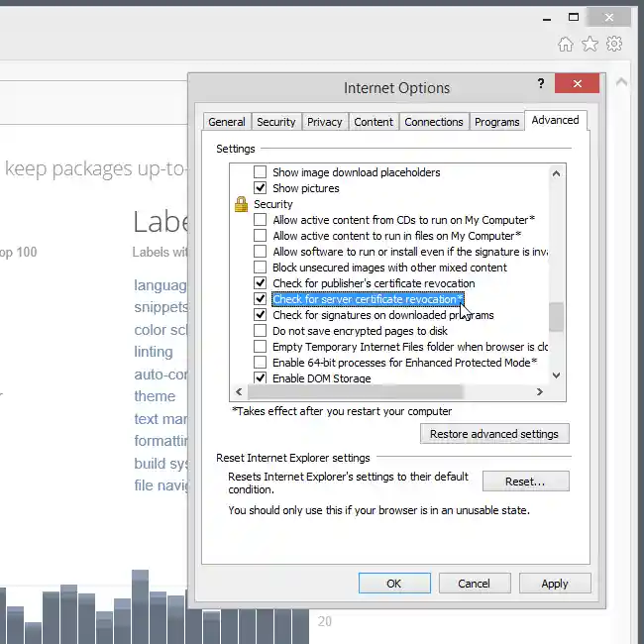Switch to the Connections tab
644x644 pixels.
coord(434,122)
